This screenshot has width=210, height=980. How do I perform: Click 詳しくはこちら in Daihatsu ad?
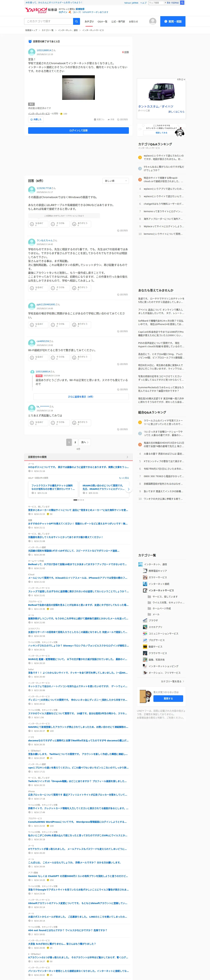[x=176, y=112]
